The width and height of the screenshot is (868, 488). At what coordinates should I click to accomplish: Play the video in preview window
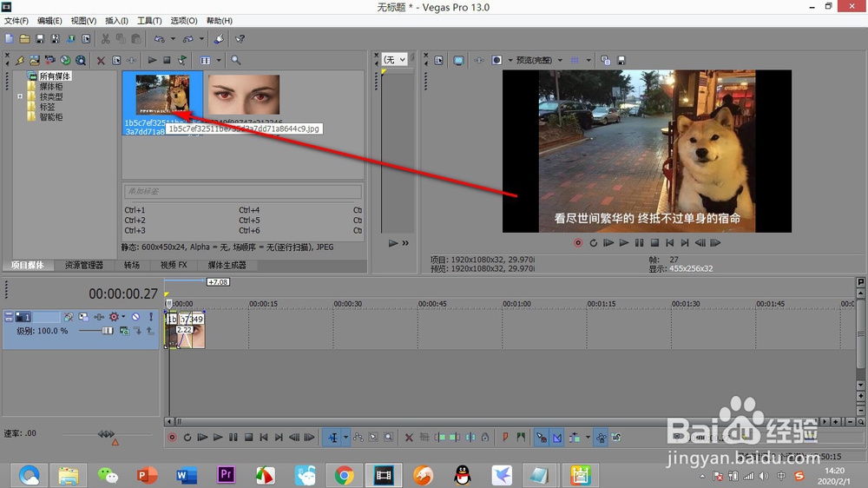coord(624,242)
